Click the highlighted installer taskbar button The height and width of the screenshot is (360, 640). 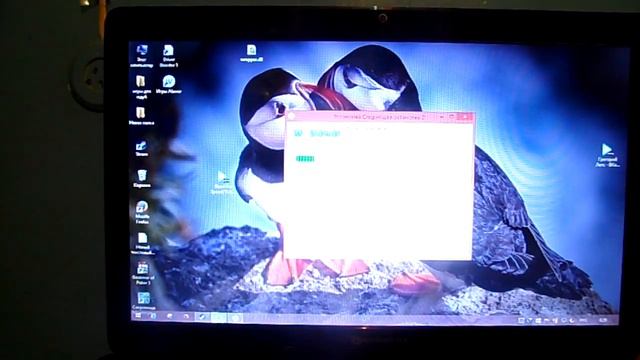[218, 317]
